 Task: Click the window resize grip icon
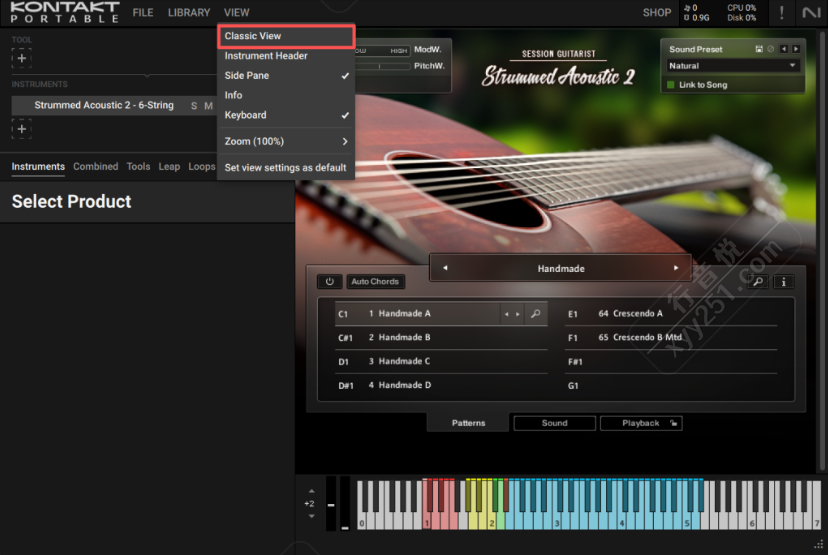click(x=818, y=544)
